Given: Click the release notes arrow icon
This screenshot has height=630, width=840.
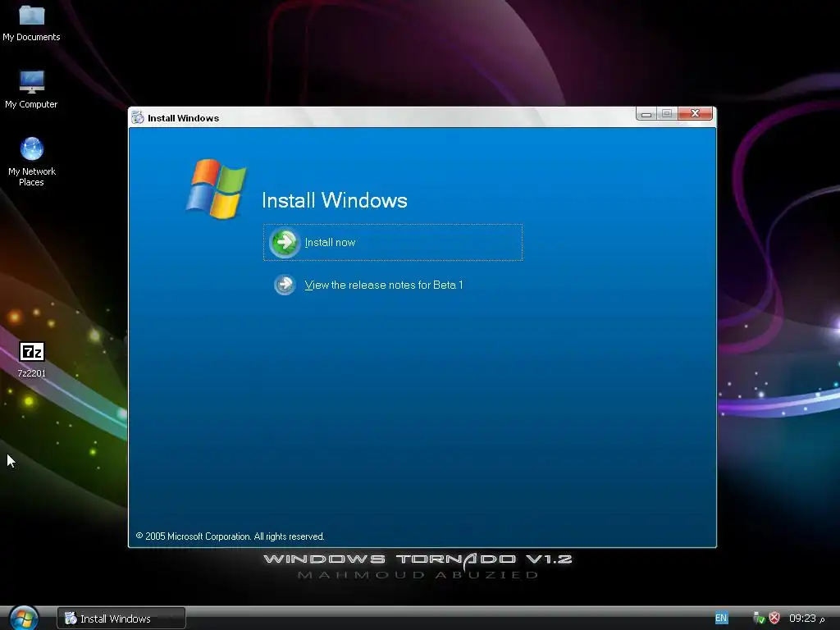Looking at the screenshot, I should (285, 285).
